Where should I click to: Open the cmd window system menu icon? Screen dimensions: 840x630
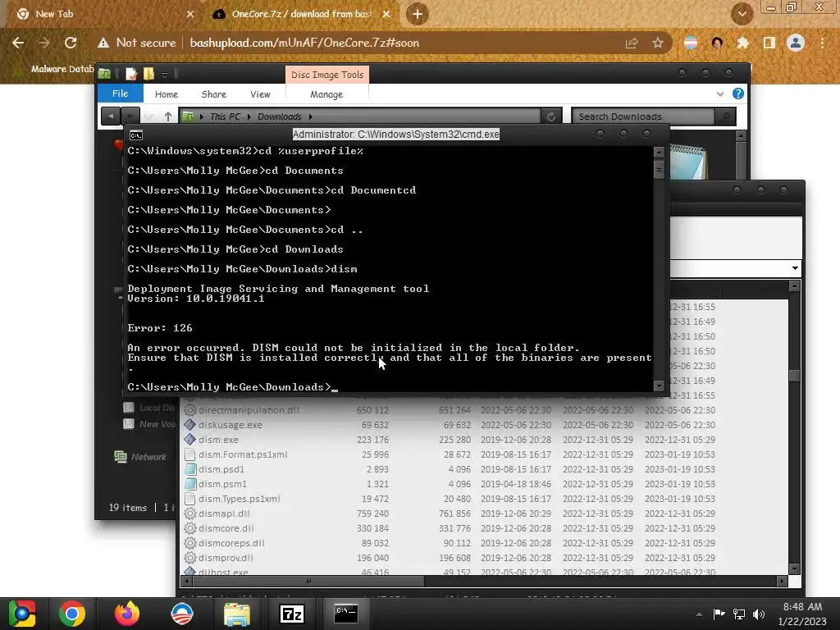136,135
